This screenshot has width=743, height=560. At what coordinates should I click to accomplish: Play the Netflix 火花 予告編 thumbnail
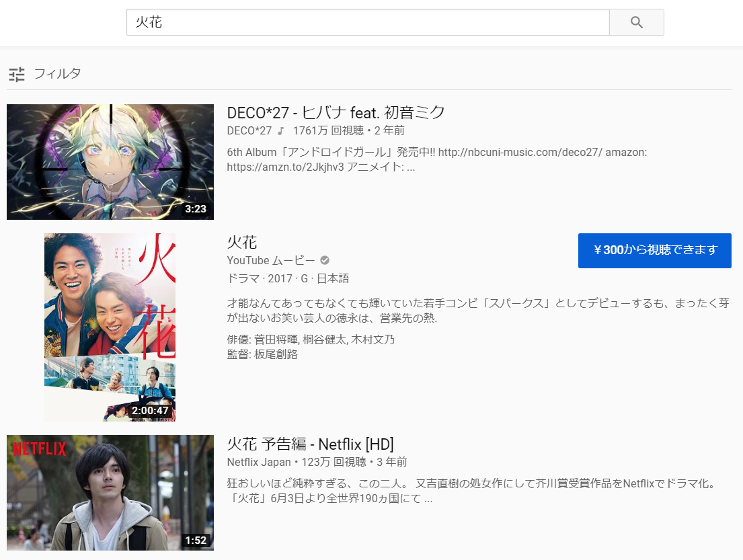(x=110, y=493)
